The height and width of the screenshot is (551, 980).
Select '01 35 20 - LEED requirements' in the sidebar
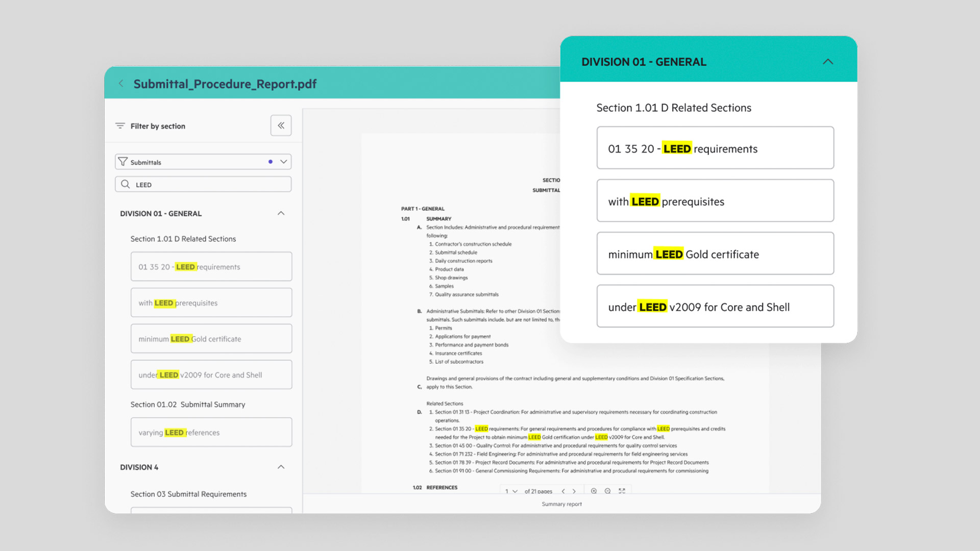click(x=211, y=267)
